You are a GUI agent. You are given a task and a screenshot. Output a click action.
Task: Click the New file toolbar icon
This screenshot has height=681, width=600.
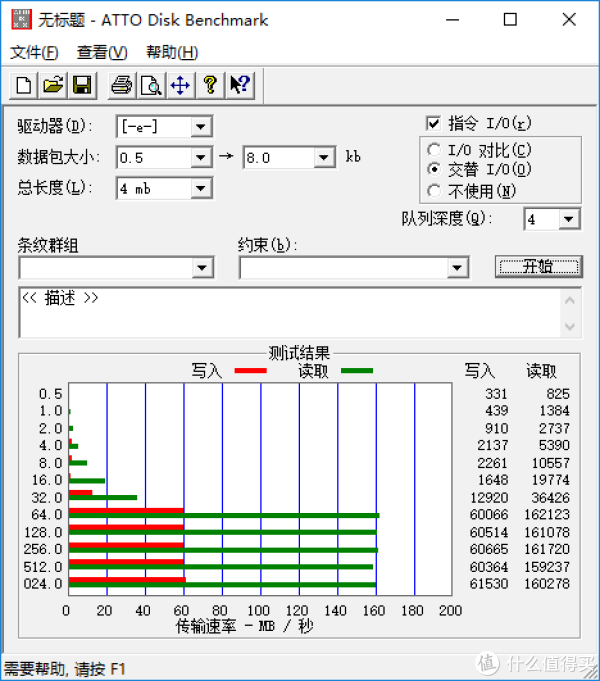click(x=23, y=85)
